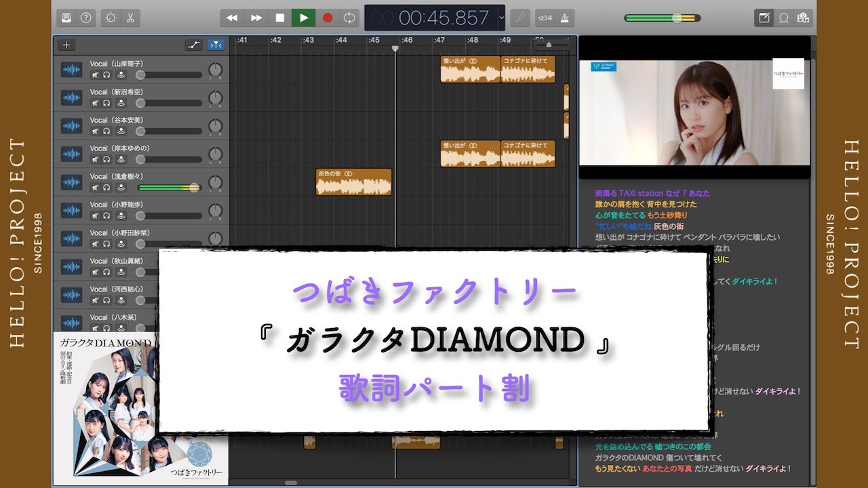Open the Tuner
Image resolution: width=868 pixels, height=488 pixels.
(x=520, y=18)
